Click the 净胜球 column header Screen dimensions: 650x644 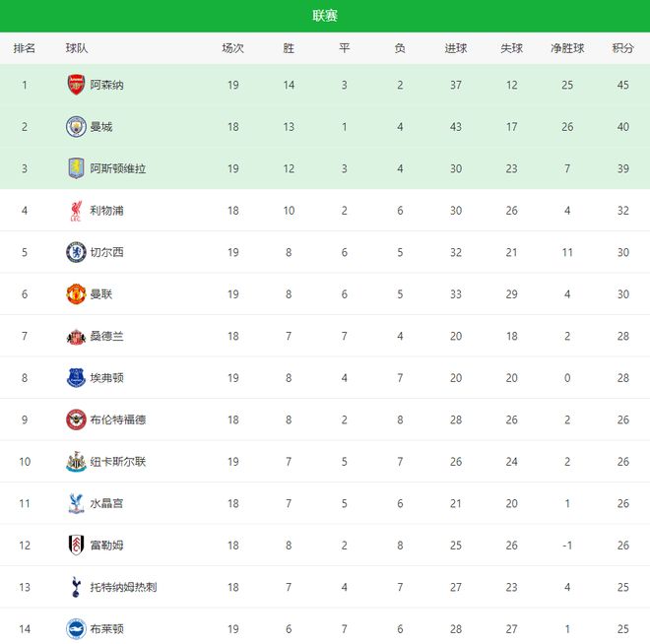pyautogui.click(x=567, y=48)
